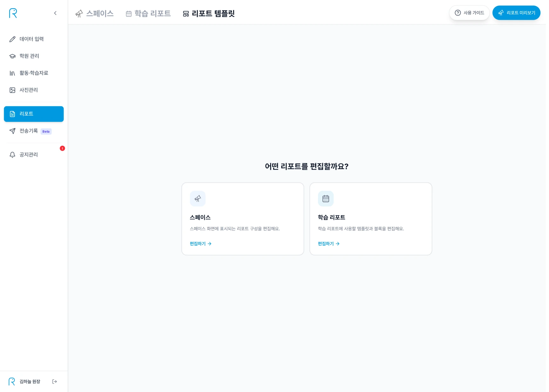Screen dimensions: 549x392
Task: Open 사진관리 from the sidebar
Action: click(x=34, y=90)
